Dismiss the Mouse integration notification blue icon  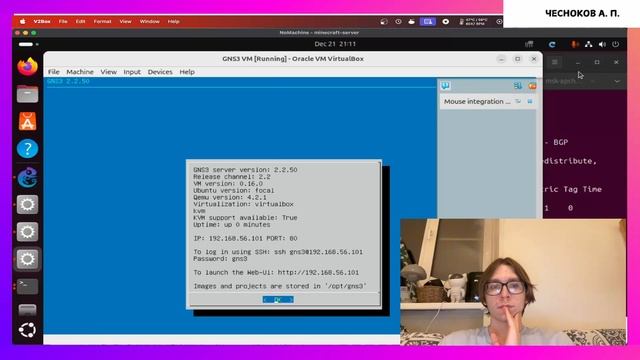(530, 101)
